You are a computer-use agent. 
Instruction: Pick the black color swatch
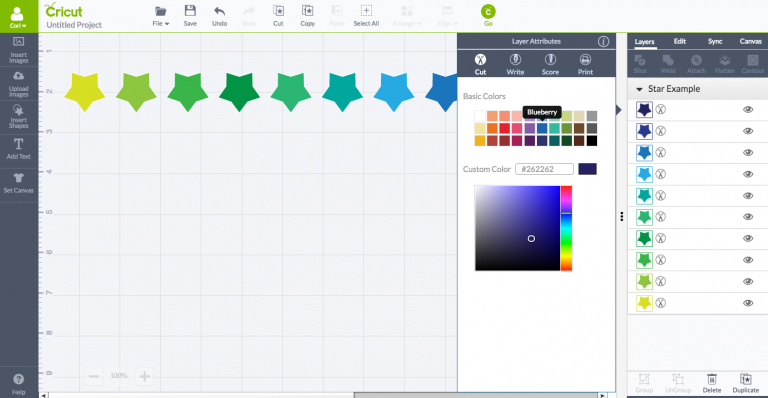click(592, 141)
